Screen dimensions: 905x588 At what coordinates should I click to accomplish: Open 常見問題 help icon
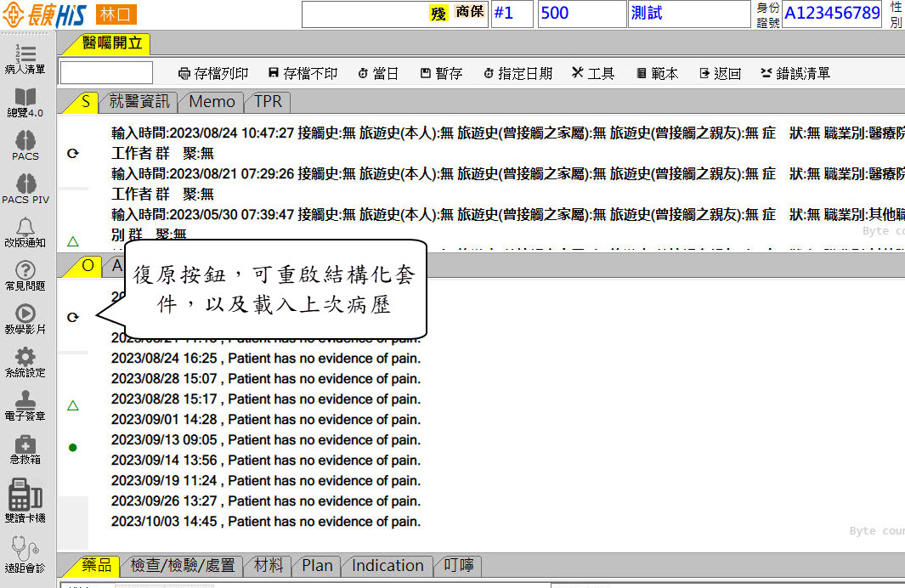click(x=25, y=272)
